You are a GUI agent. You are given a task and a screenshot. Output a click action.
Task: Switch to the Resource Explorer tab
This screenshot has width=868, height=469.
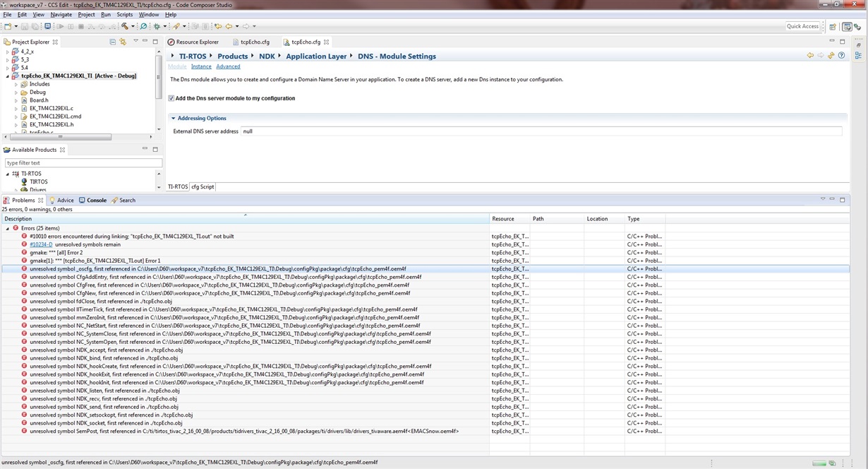(193, 42)
